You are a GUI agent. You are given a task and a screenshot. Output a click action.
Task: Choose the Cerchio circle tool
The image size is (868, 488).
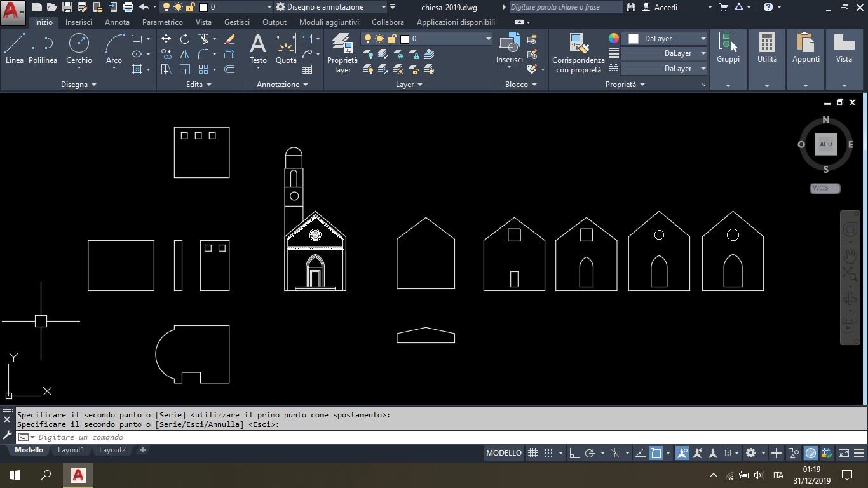[x=79, y=50]
